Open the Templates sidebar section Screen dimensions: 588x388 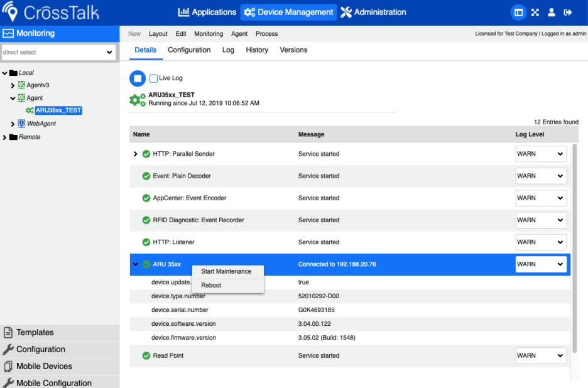tap(60, 333)
